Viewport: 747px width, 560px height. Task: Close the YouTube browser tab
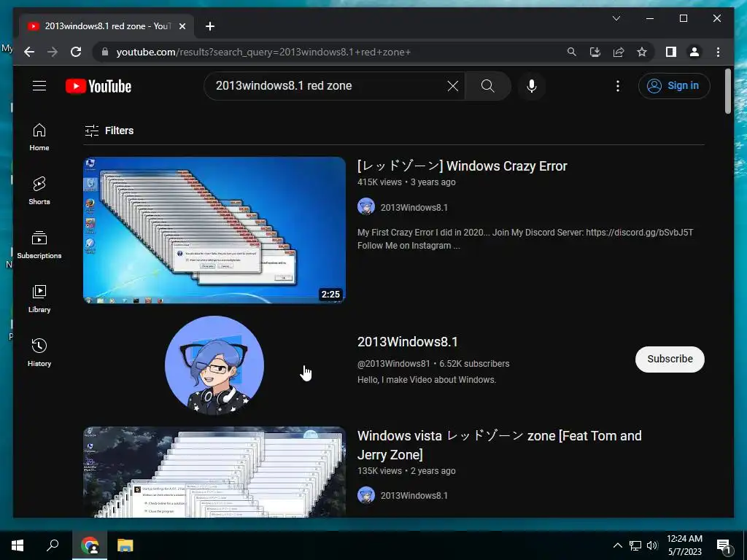click(182, 26)
